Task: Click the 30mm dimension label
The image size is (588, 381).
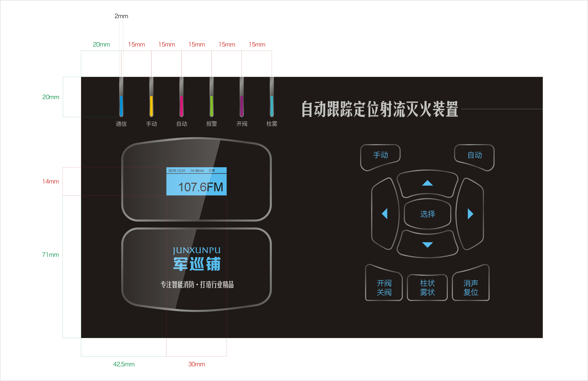Action: coord(197,364)
